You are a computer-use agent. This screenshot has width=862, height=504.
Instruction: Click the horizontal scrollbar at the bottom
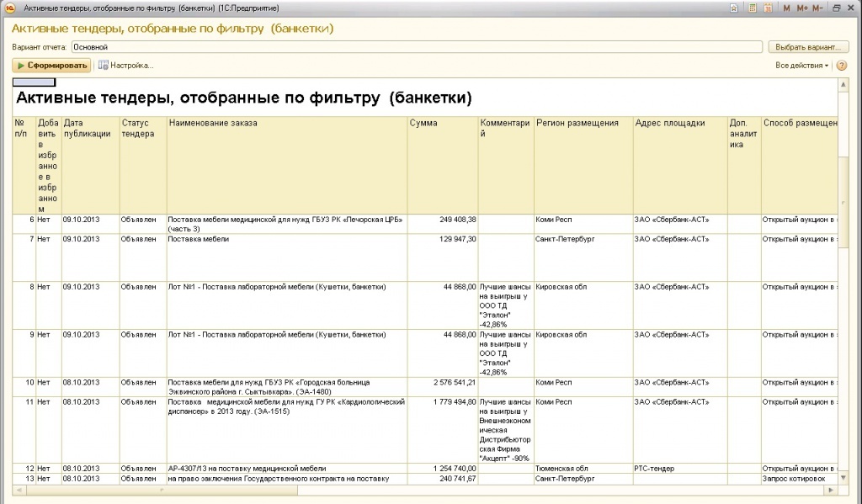[421, 490]
